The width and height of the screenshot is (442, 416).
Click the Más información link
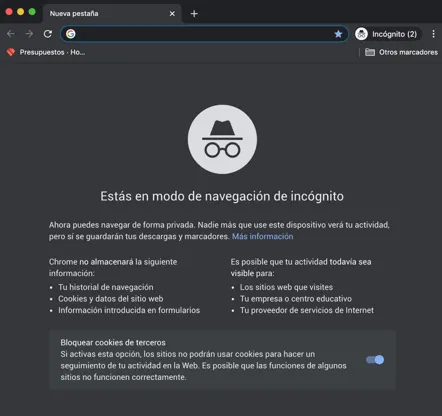pos(263,236)
